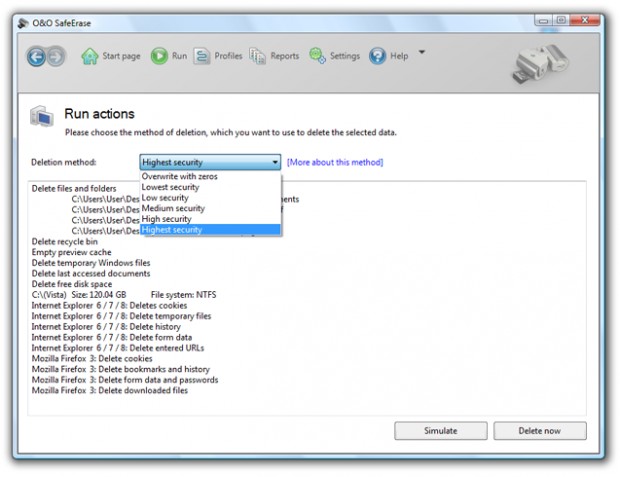Select Delete temporary Windows files entry
This screenshot has width=620, height=477.
coord(91,263)
